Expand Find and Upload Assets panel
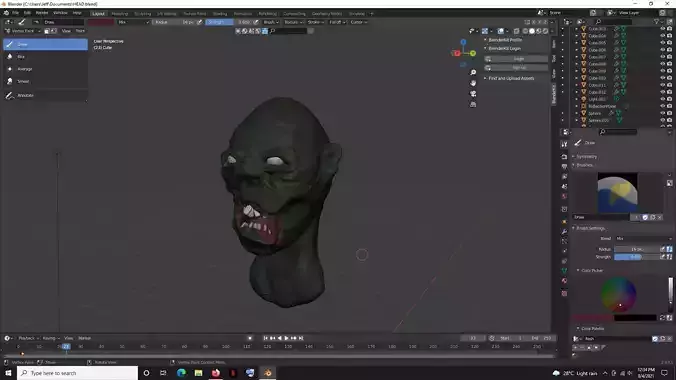676x380 pixels. point(510,79)
